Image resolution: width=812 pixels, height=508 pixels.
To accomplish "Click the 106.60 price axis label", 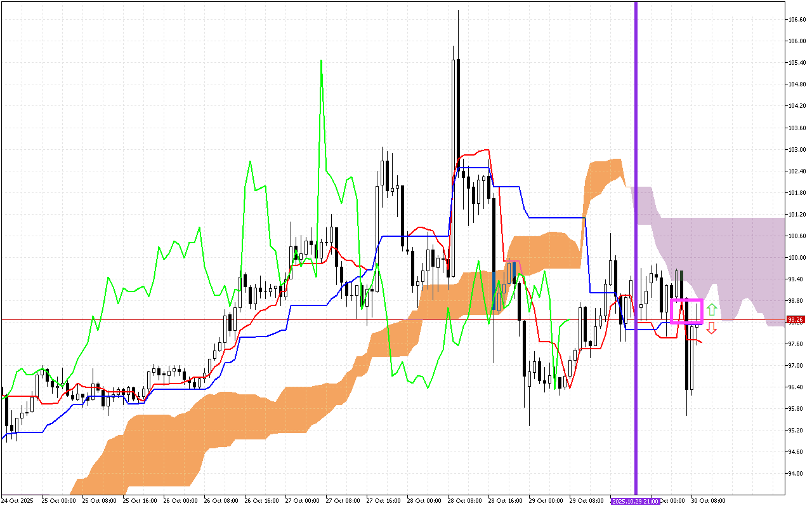I will [796, 20].
